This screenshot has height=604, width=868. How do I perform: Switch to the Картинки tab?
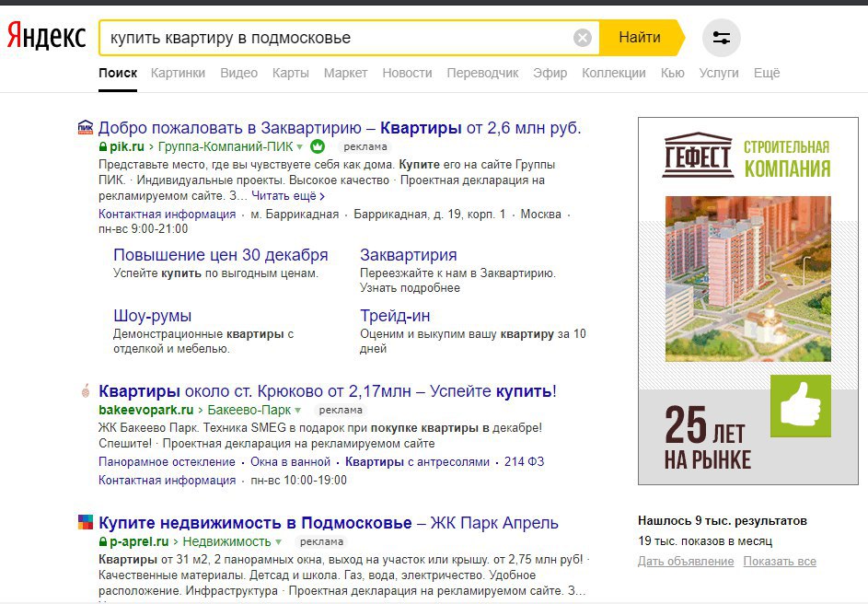[x=178, y=73]
